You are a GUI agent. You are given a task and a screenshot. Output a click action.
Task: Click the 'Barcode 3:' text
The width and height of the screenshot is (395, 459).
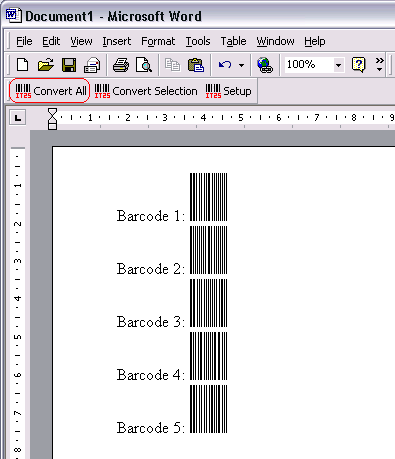tap(150, 322)
